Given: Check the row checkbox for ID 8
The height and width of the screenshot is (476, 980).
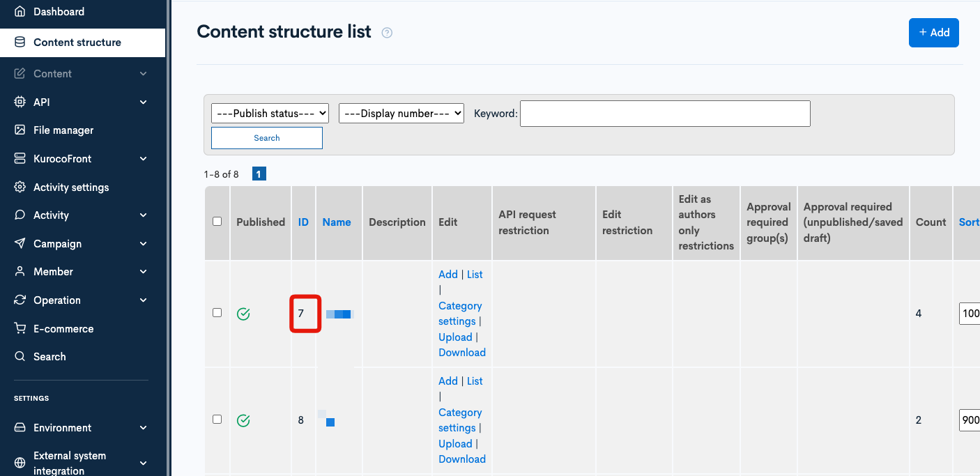Looking at the screenshot, I should pyautogui.click(x=217, y=419).
